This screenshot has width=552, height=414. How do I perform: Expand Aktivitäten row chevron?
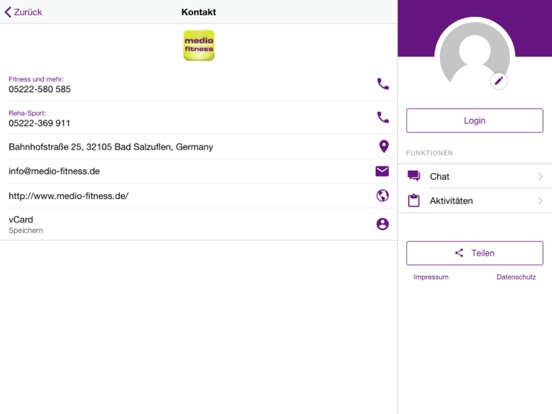(540, 201)
